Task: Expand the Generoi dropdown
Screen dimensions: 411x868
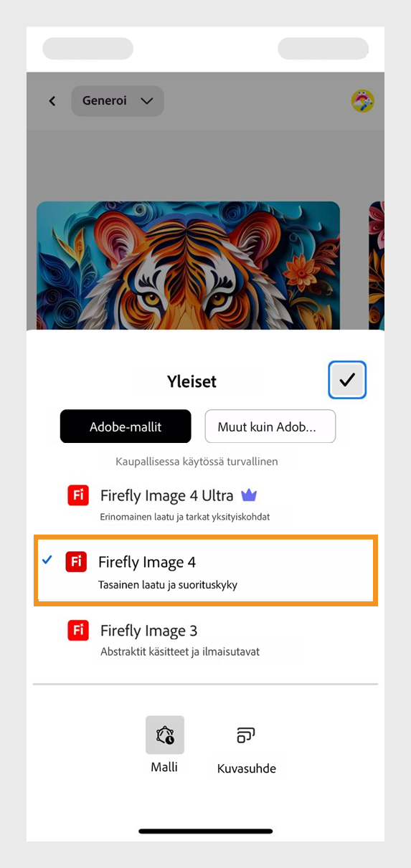Action: 118,101
